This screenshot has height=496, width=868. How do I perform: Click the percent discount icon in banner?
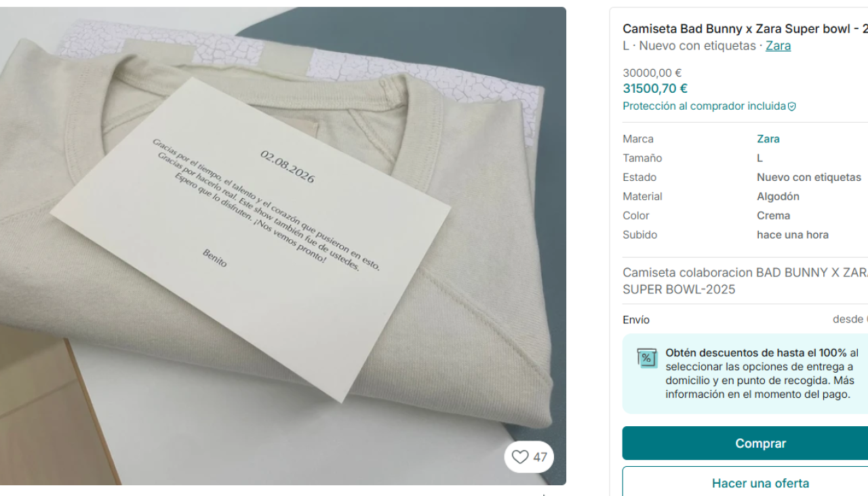pyautogui.click(x=647, y=358)
